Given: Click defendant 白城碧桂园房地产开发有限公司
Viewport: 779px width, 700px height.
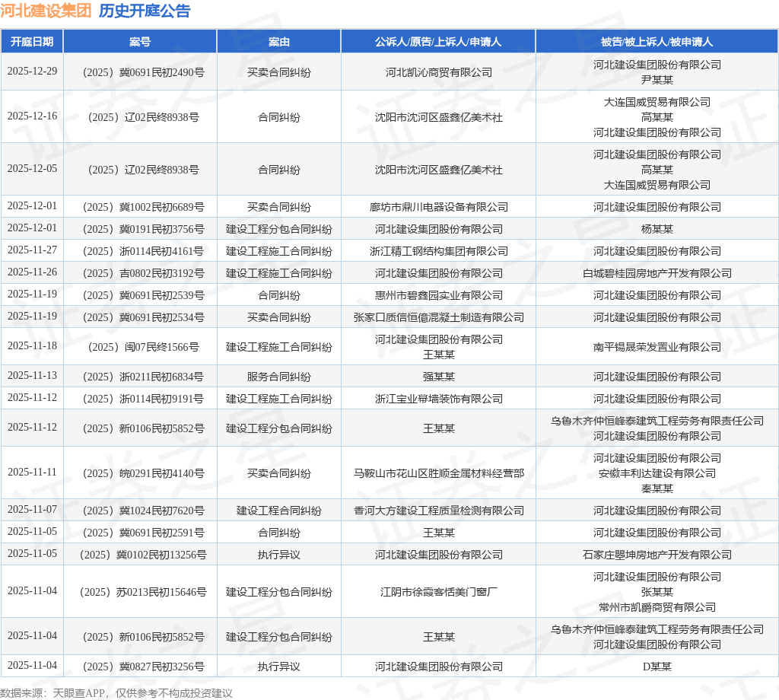Looking at the screenshot, I should tap(657, 273).
